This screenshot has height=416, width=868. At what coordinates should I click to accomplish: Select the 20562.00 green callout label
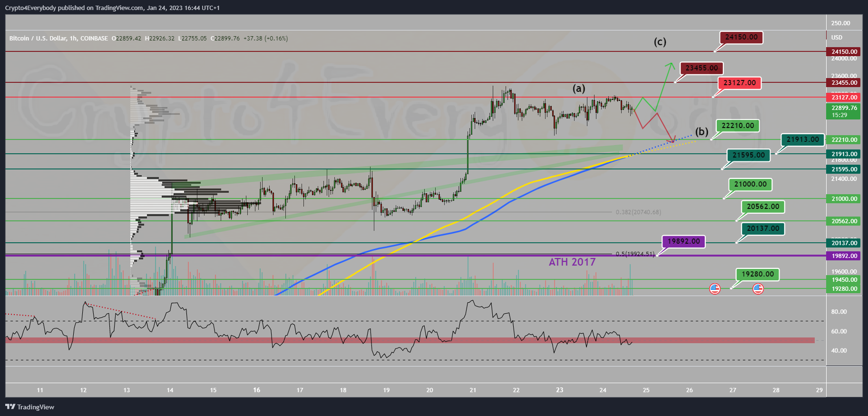click(x=763, y=207)
